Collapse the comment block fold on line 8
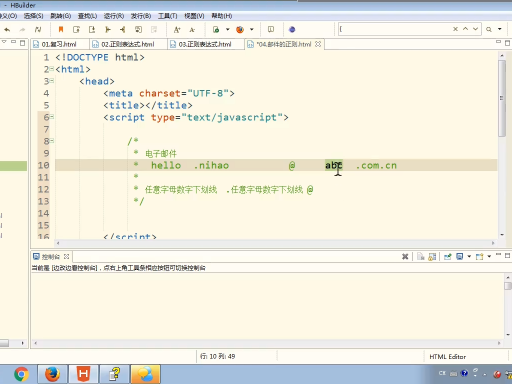This screenshot has height=384, width=512. [x=52, y=141]
